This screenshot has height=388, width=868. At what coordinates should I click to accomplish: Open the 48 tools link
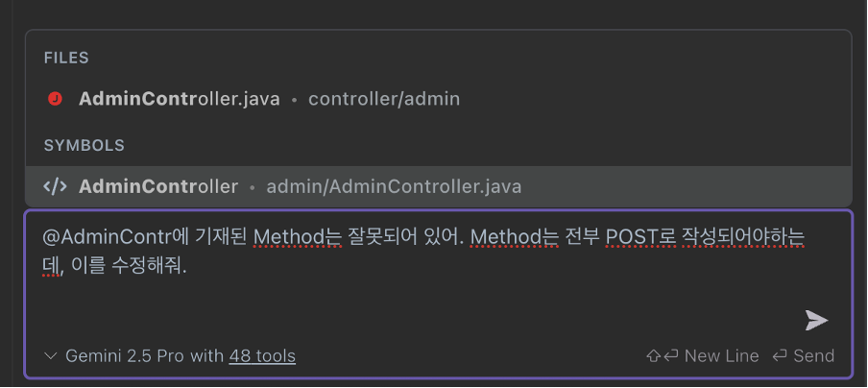click(x=262, y=356)
